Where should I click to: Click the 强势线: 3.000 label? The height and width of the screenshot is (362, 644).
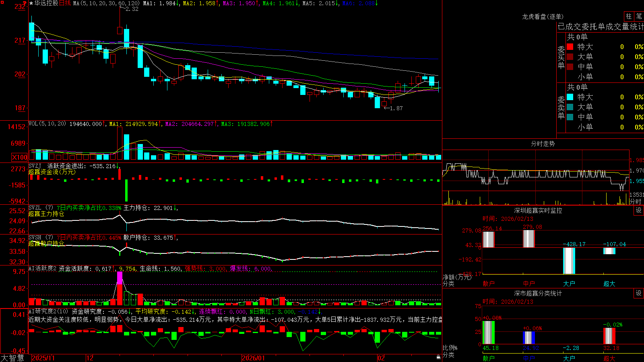coord(205,268)
